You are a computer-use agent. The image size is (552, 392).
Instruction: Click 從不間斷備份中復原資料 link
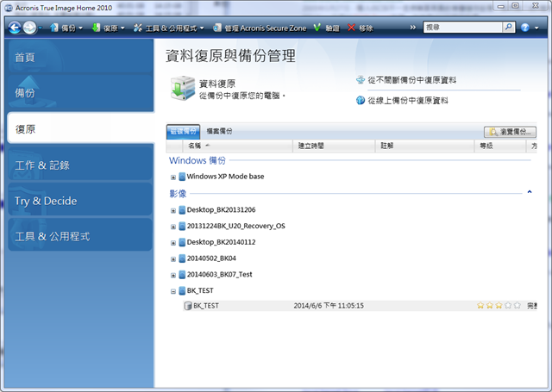pos(412,80)
